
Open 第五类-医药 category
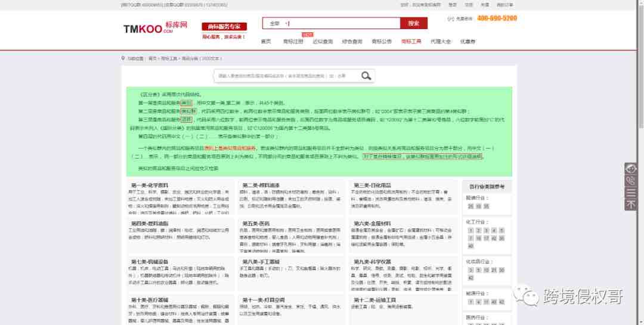point(256,224)
